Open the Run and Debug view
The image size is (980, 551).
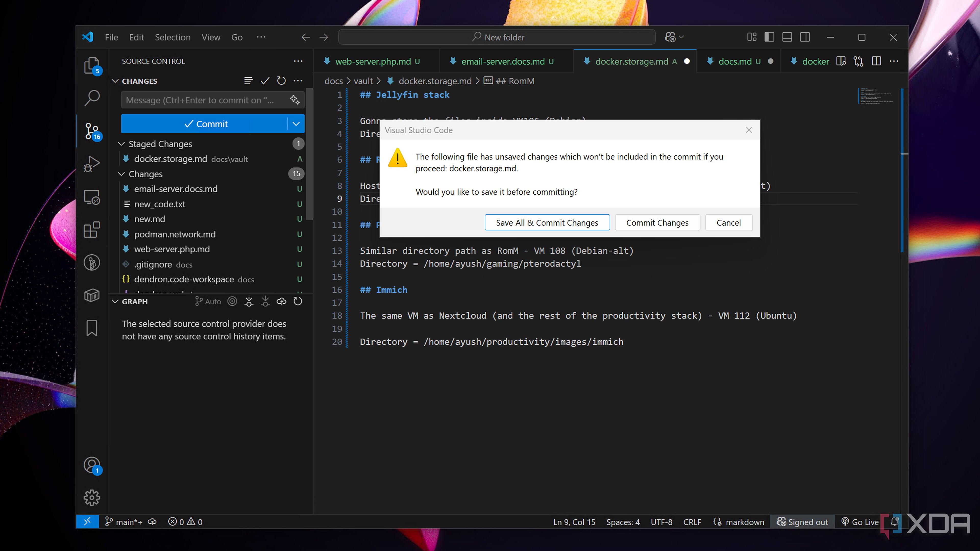pos(92,164)
